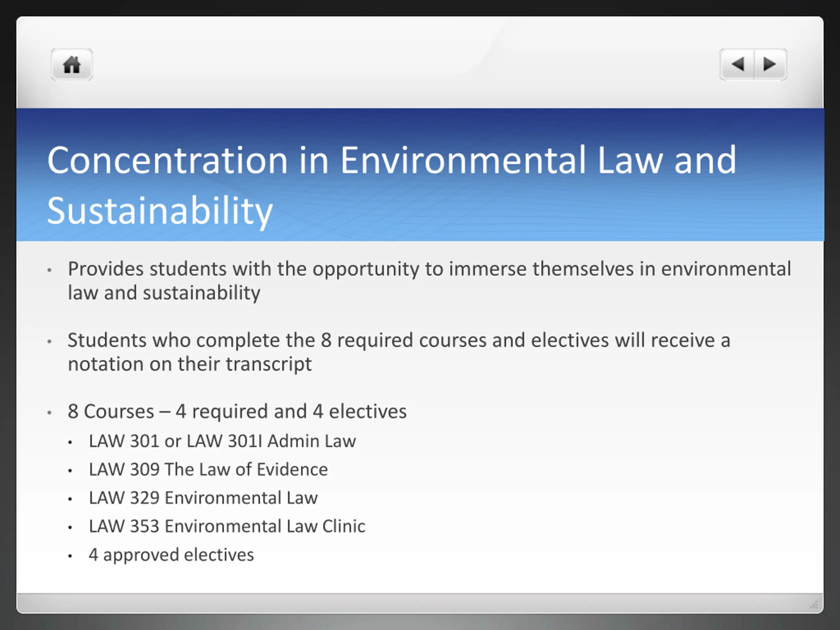Click the word 'Sustainability' in the title
840x630 pixels.
(x=160, y=211)
